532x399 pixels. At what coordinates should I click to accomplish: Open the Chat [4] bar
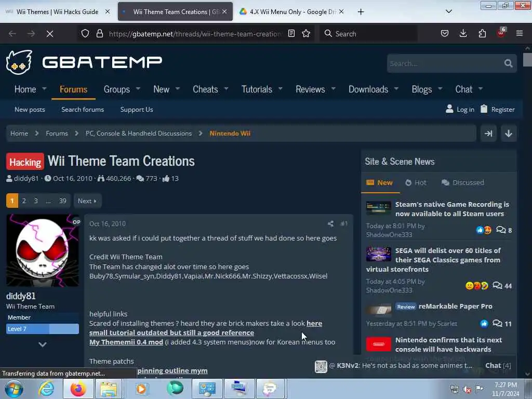498,365
